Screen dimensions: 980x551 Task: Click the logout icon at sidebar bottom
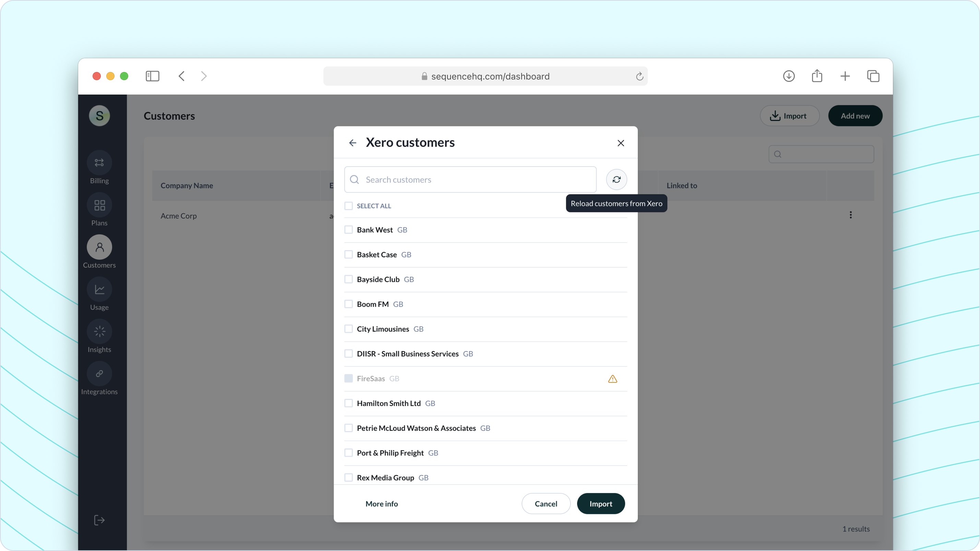(99, 520)
